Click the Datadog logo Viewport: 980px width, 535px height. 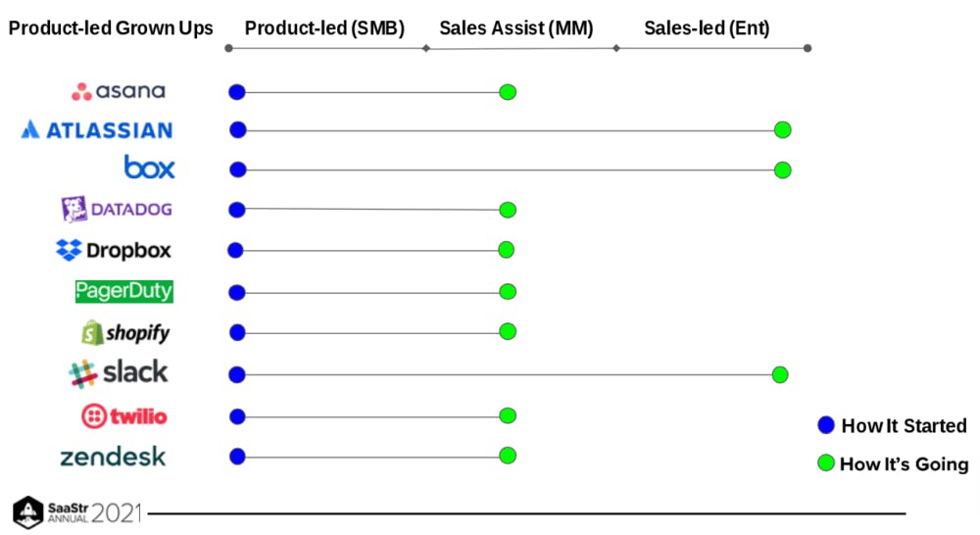[x=117, y=209]
